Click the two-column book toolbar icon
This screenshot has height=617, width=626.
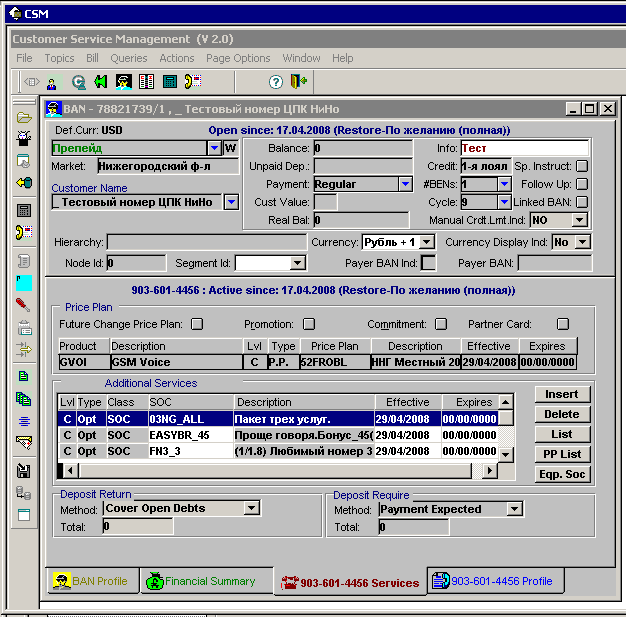pyautogui.click(x=147, y=82)
